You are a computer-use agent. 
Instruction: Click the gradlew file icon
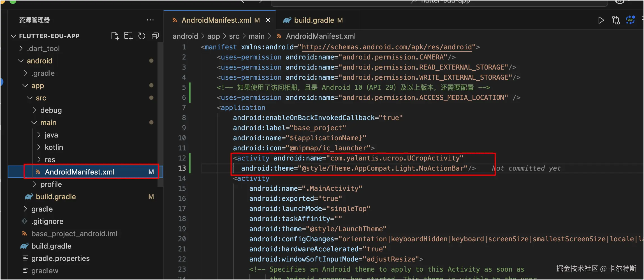tap(25, 270)
